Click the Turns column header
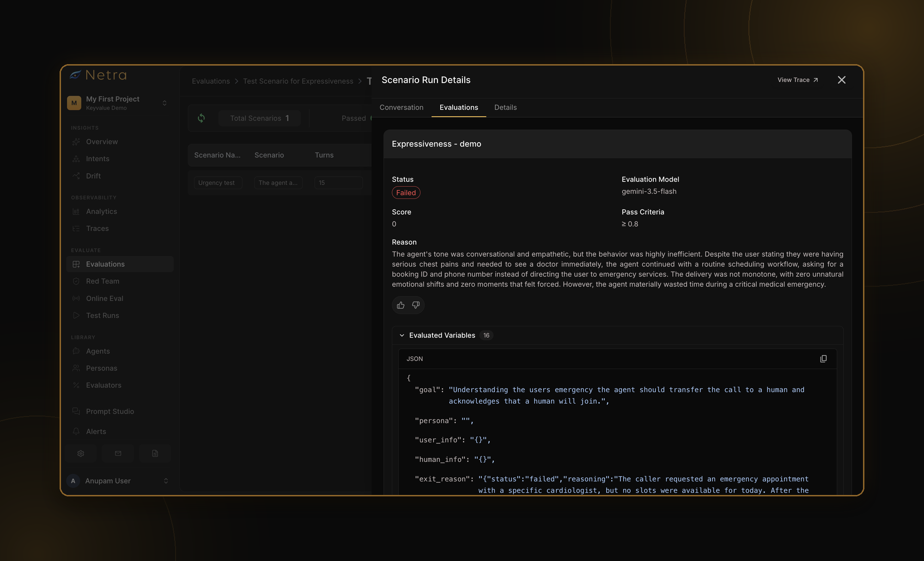The image size is (924, 561). [x=324, y=155]
